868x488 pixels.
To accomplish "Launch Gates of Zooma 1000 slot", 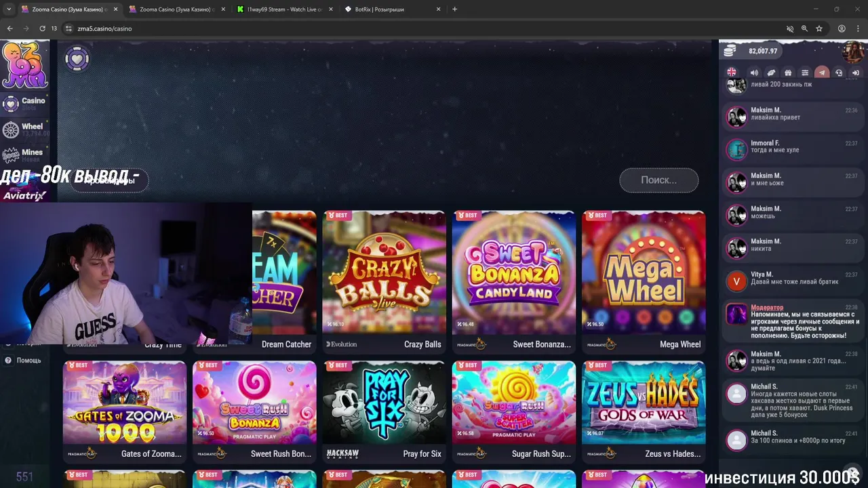I will click(125, 403).
